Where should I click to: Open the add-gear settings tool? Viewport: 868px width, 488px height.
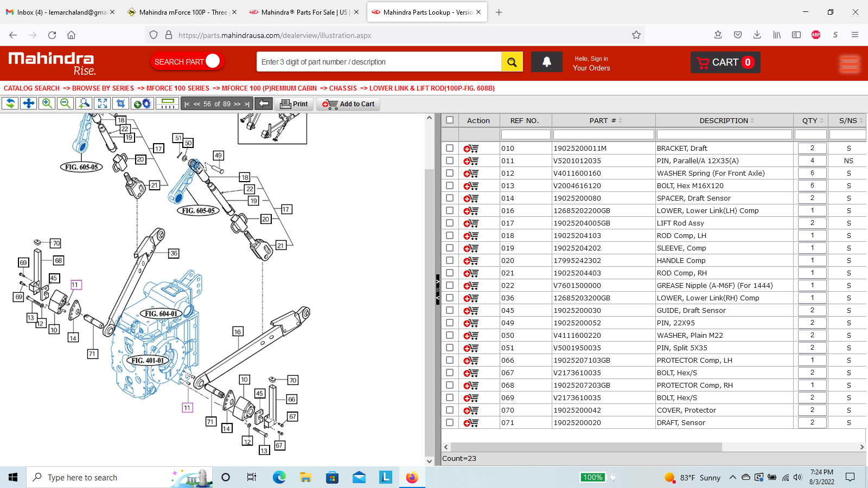143,104
